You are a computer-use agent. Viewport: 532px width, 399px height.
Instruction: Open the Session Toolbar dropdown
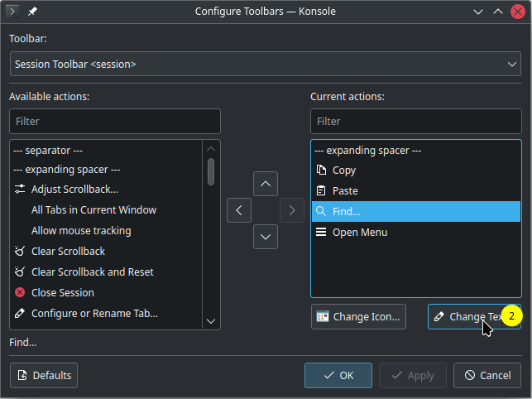point(266,64)
